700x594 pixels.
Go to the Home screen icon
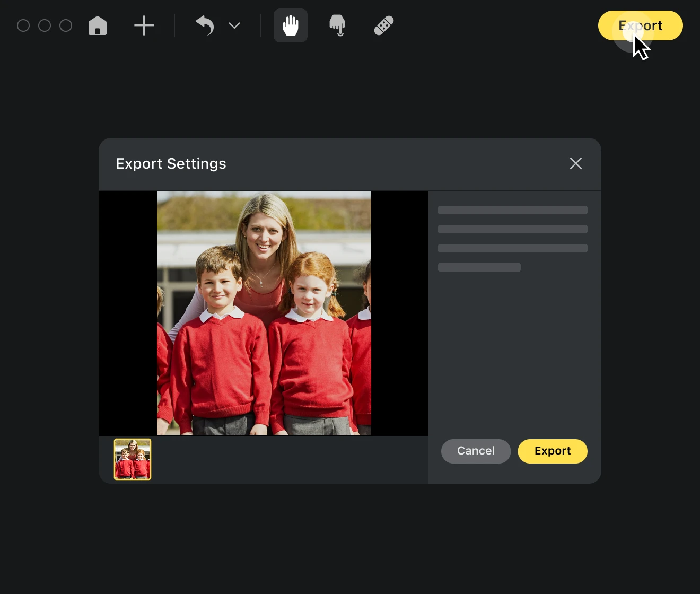(98, 25)
